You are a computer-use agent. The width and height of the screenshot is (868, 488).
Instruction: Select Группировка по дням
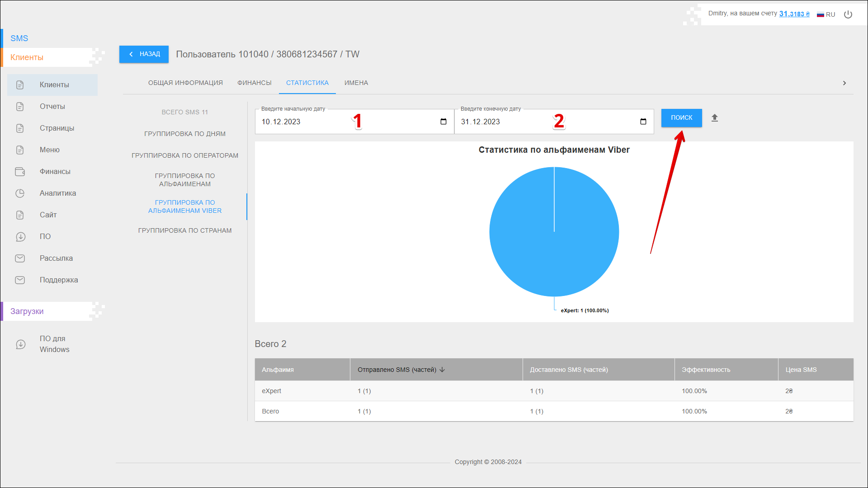pyautogui.click(x=184, y=134)
